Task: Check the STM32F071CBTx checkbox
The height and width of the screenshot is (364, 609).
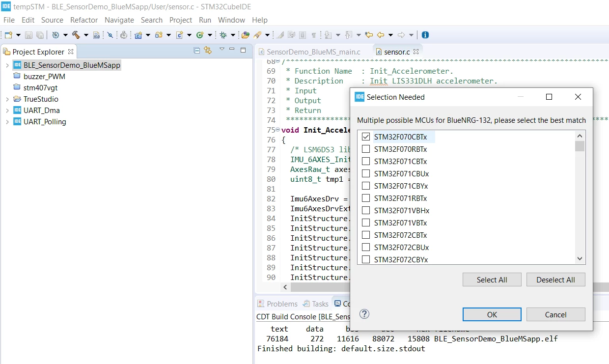Action: point(366,161)
